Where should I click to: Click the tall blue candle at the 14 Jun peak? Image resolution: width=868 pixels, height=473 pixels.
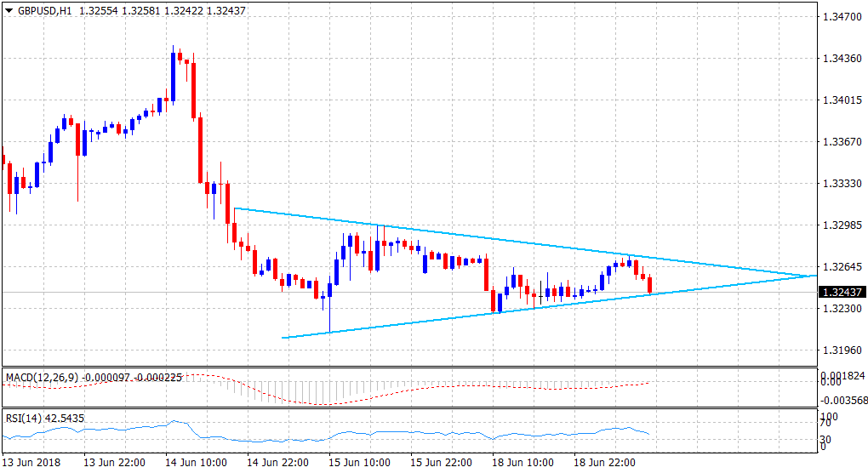coord(173,77)
